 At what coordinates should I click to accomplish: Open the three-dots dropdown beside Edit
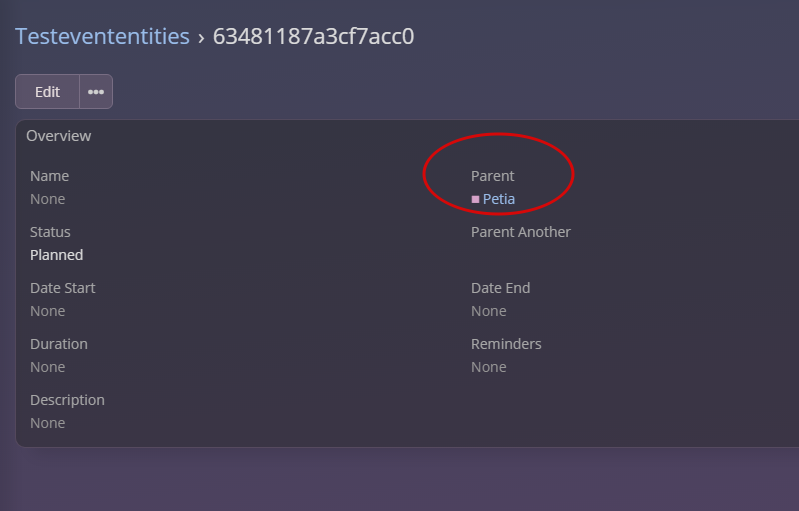(x=96, y=91)
